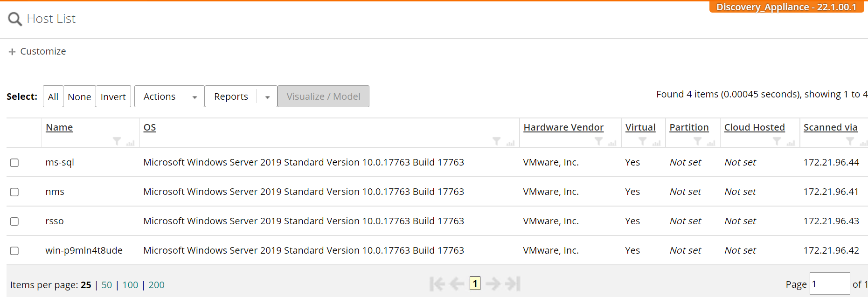868x297 pixels.
Task: Open the Hardware Vendor column chart icon
Action: pos(612,143)
